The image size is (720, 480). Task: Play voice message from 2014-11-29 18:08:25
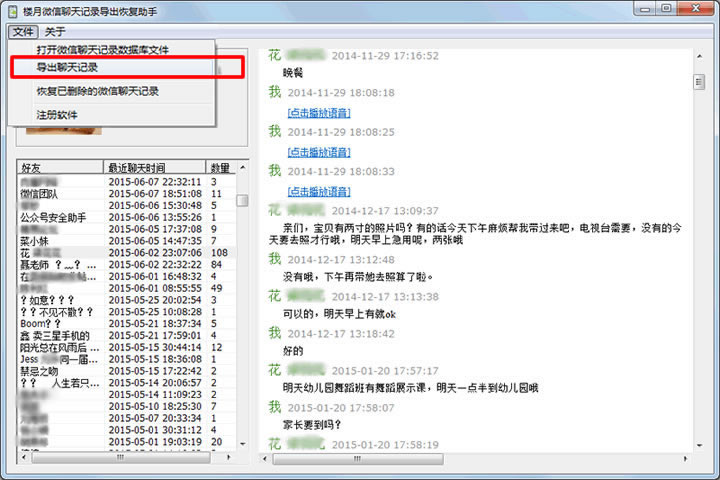(x=319, y=152)
